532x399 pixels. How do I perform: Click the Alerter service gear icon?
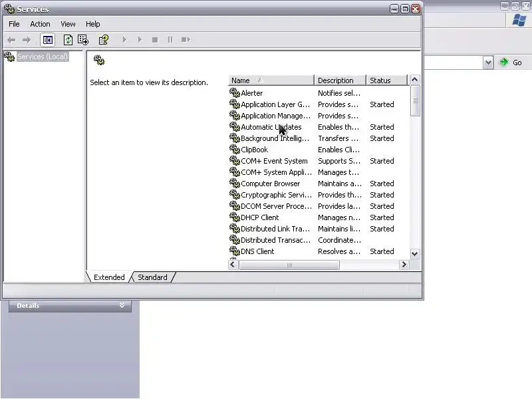tap(235, 92)
